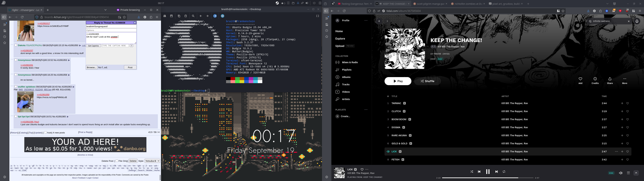The width and height of the screenshot is (644, 181).
Task: Open more options for LICK in player bar
Action: pyautogui.click(x=367, y=169)
